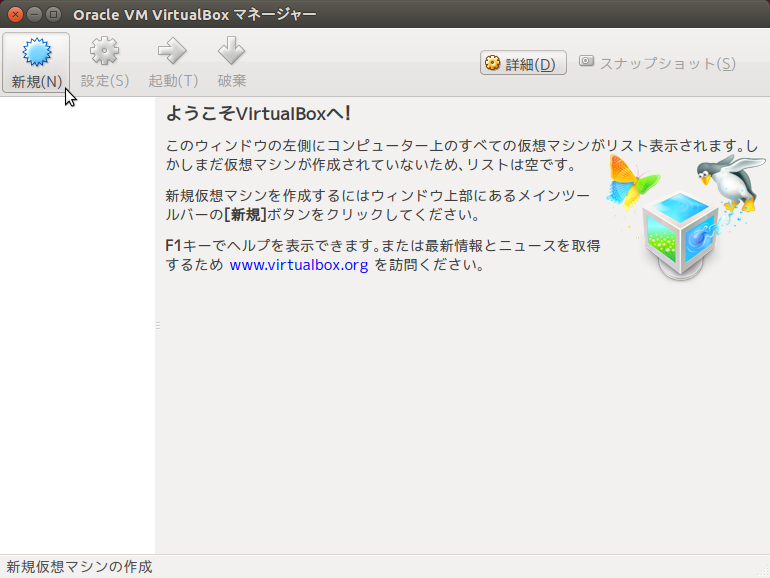The image size is (770, 578).
Task: Click the ようこそVirtualBoxへ! heading
Action: (x=258, y=113)
